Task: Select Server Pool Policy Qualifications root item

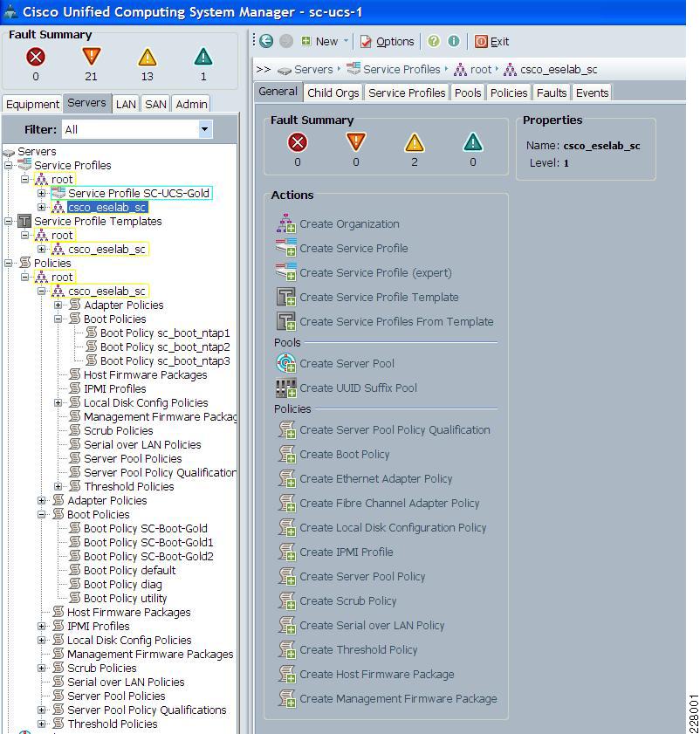Action: 147,710
